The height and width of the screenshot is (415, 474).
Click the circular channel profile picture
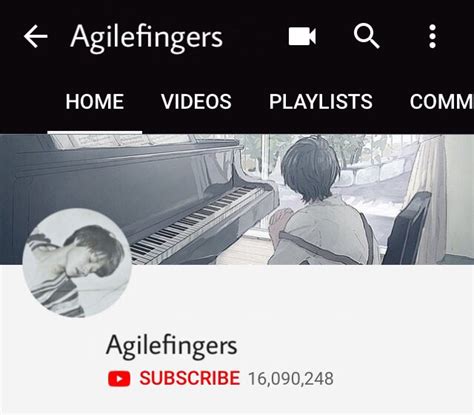coord(77,263)
